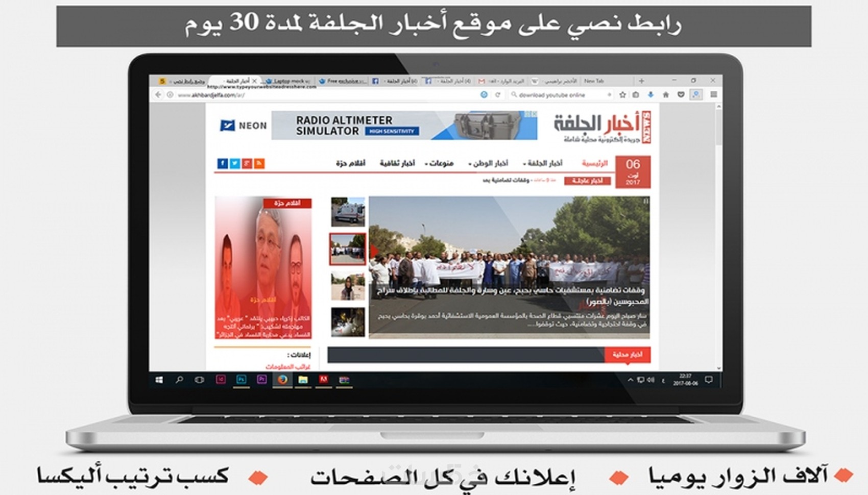Open the main slider headline about وقفات تضامنية
The image size is (868, 495).
coord(512,295)
